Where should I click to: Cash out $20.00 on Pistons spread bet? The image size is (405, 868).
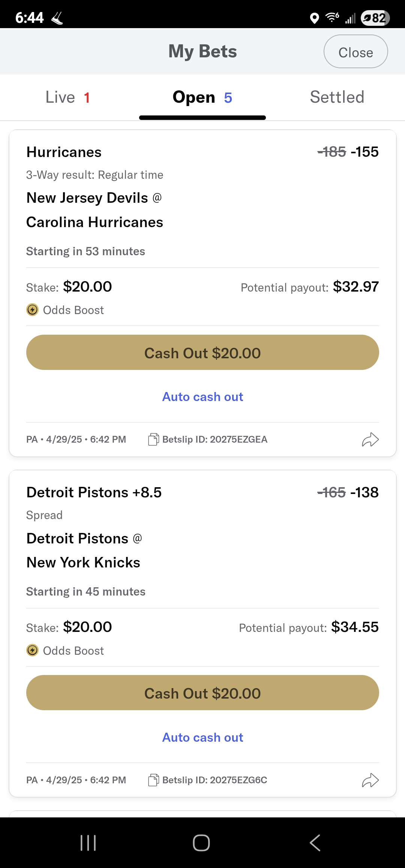(202, 693)
